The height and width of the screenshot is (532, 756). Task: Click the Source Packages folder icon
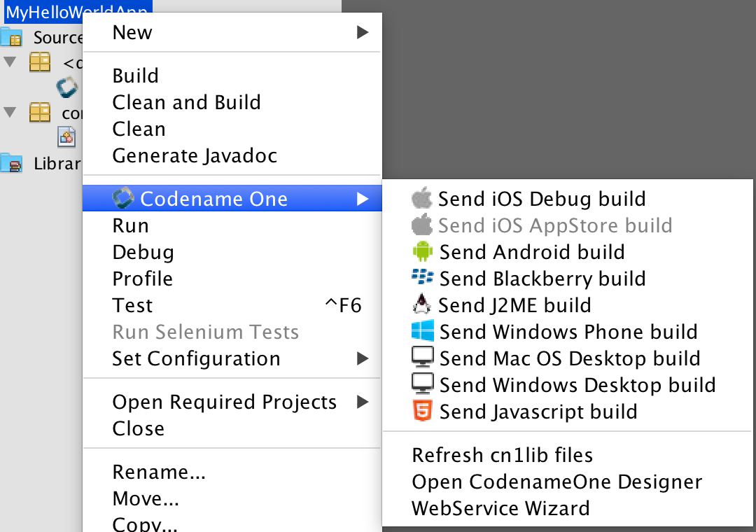pos(12,37)
